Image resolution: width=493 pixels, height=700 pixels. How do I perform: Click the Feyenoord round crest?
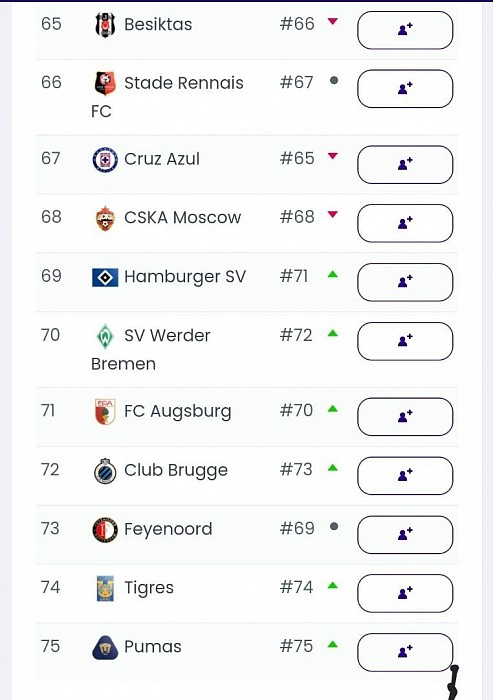coord(105,529)
